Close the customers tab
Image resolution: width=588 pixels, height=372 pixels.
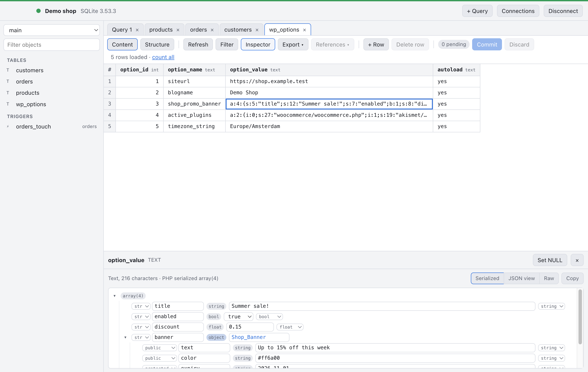click(x=257, y=30)
